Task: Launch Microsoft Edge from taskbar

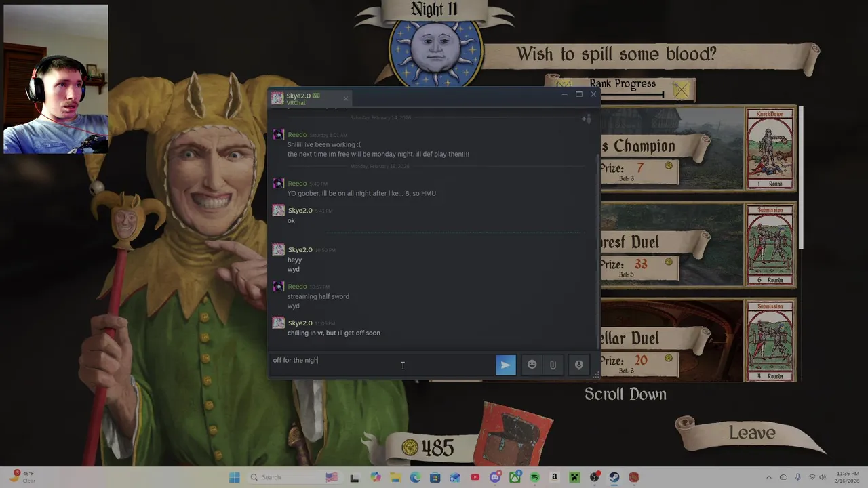Action: click(x=415, y=477)
